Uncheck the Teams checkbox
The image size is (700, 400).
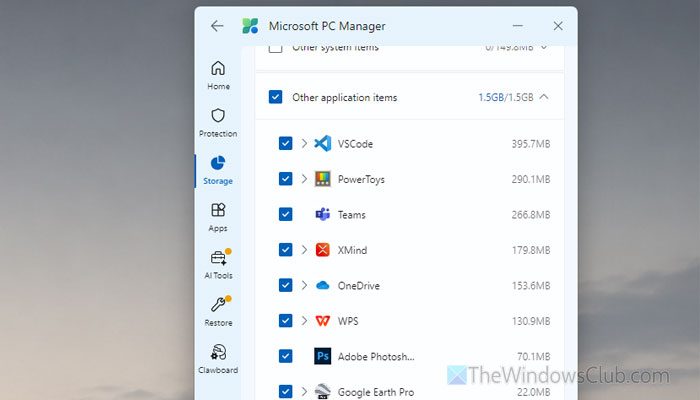click(x=286, y=215)
